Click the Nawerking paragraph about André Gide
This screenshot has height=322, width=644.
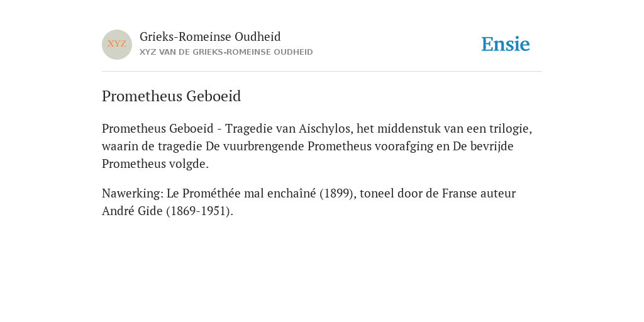(x=309, y=202)
